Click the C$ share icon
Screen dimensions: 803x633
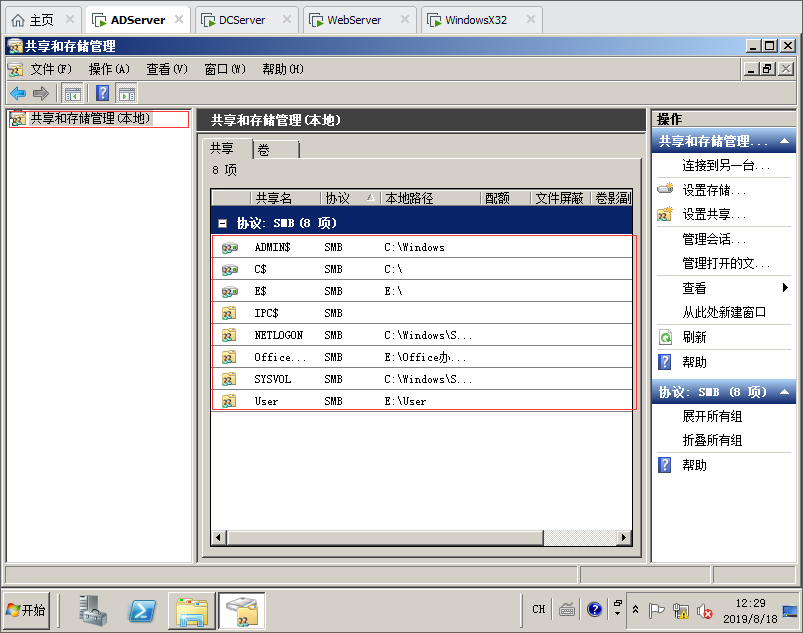pyautogui.click(x=229, y=269)
